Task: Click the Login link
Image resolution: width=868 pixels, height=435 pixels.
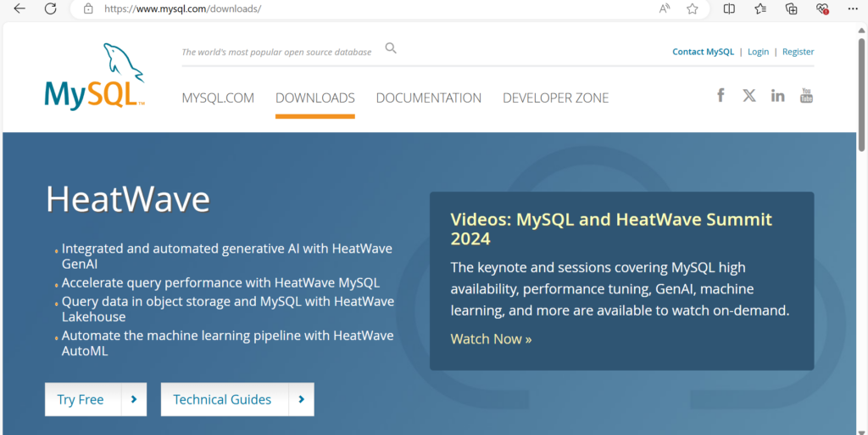Action: pyautogui.click(x=758, y=52)
